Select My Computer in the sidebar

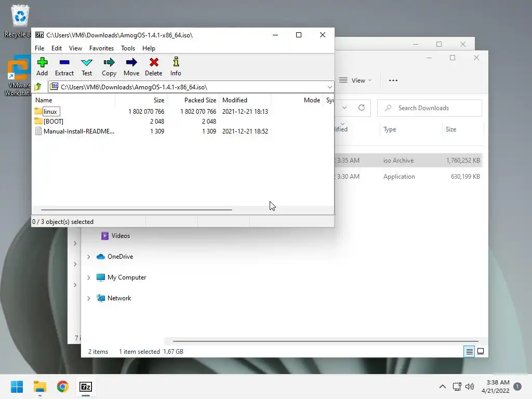pyautogui.click(x=121, y=277)
